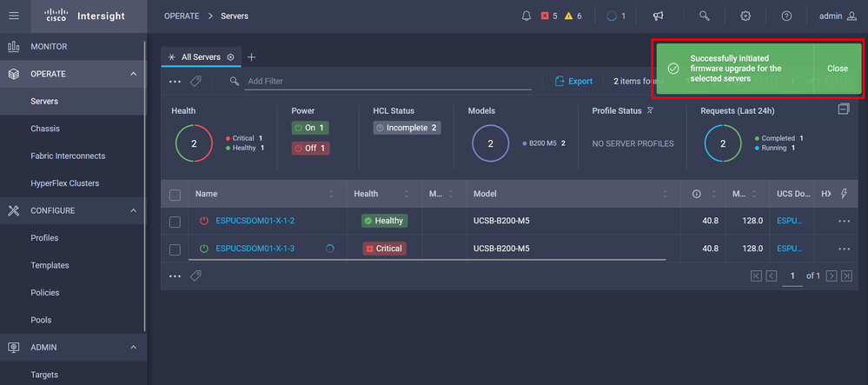Go to last page in bottom pagination

pos(846,275)
